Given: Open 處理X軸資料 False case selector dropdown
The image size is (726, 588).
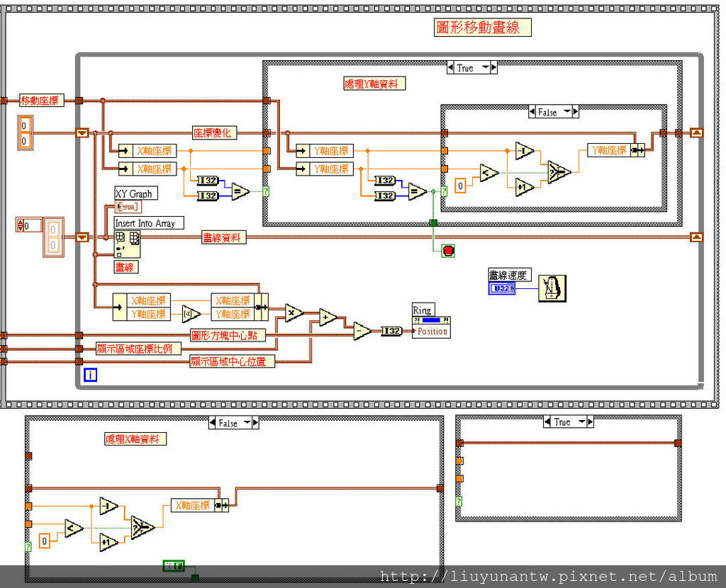Looking at the screenshot, I should [x=247, y=423].
